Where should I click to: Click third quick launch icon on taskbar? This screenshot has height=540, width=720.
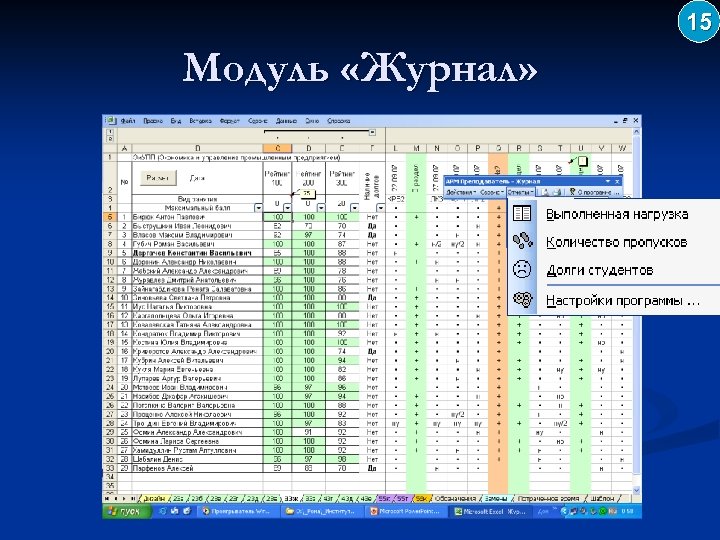[186, 511]
